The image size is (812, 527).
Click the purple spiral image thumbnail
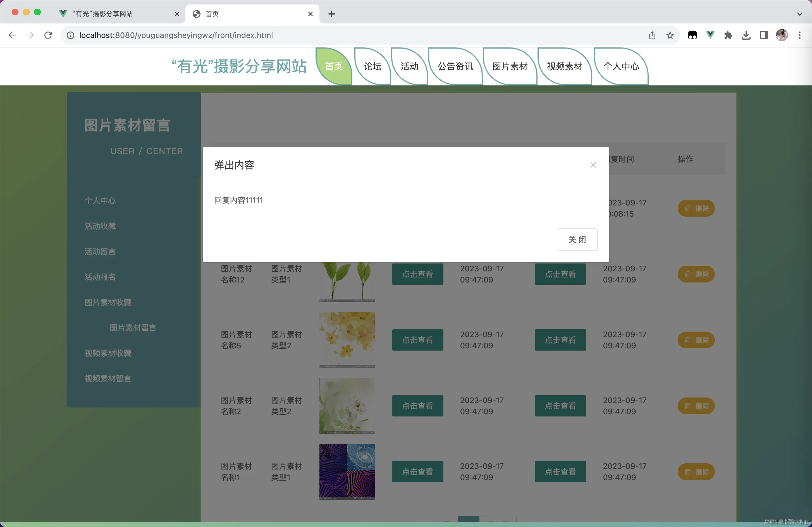pyautogui.click(x=347, y=472)
